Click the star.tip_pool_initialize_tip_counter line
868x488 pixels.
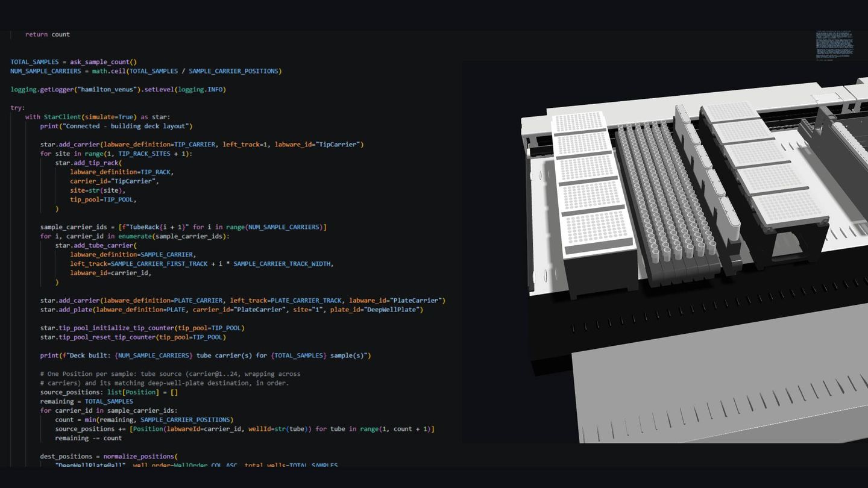tap(142, 328)
